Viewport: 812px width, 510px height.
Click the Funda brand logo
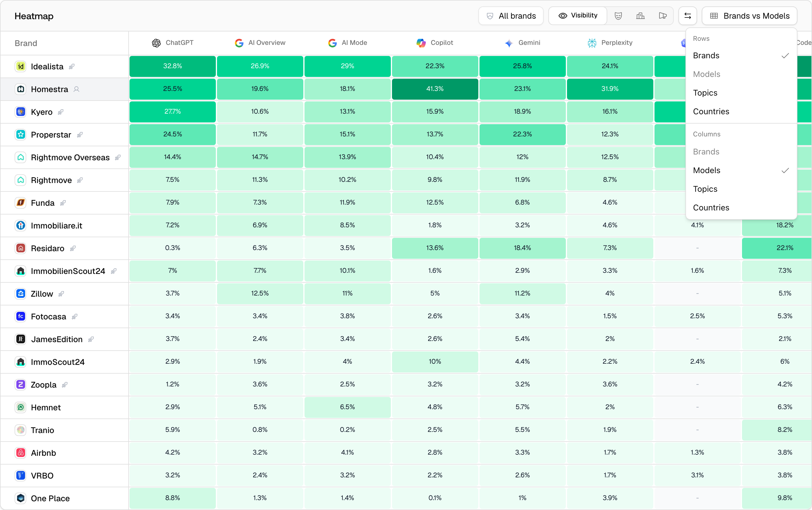coord(21,203)
